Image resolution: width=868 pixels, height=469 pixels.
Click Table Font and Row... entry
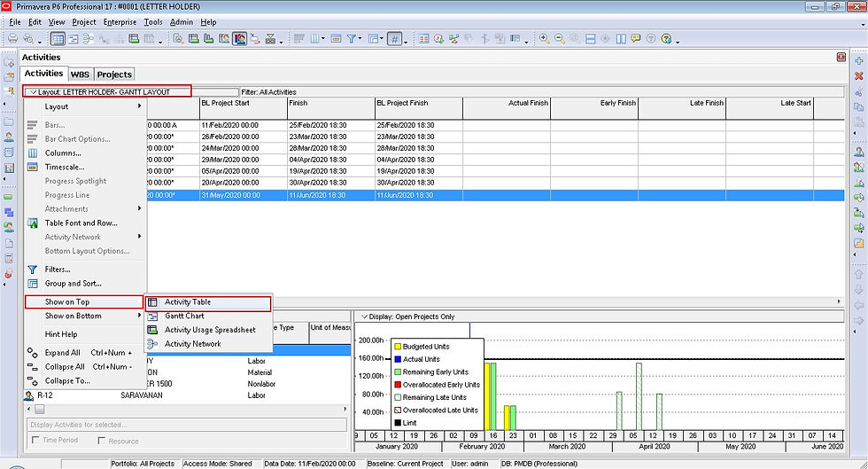pyautogui.click(x=86, y=223)
